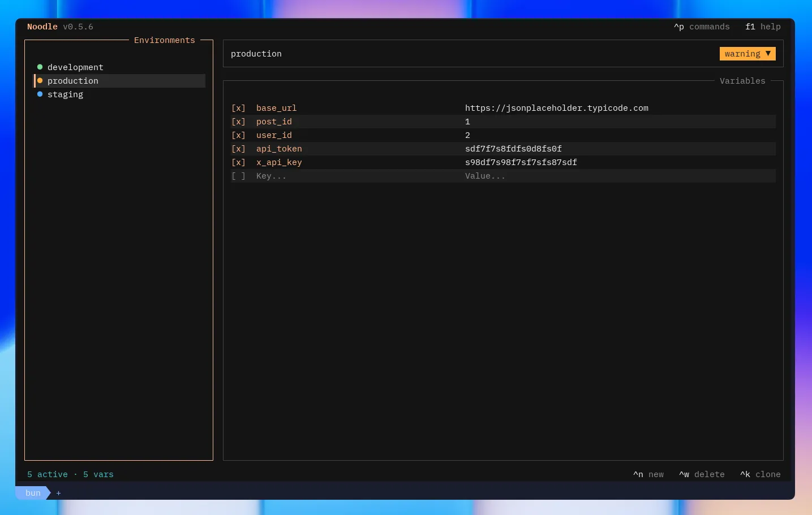
Task: Open f1 help
Action: (763, 27)
